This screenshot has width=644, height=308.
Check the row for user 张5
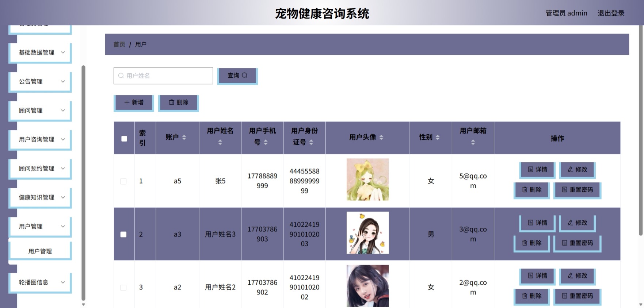pyautogui.click(x=123, y=181)
